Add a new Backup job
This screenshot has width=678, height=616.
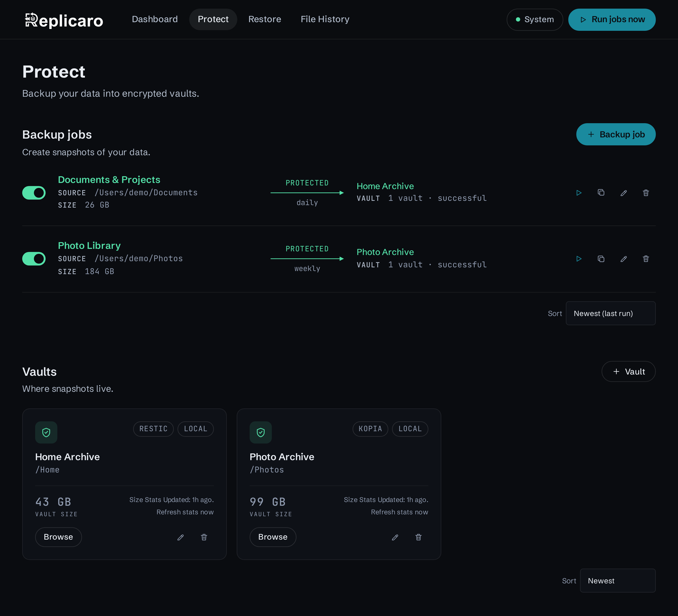tap(616, 134)
